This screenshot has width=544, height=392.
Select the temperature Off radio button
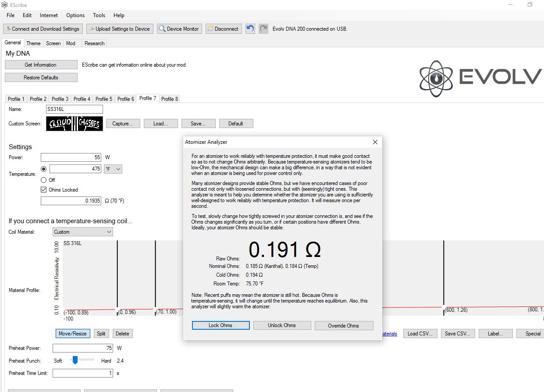tap(43, 180)
